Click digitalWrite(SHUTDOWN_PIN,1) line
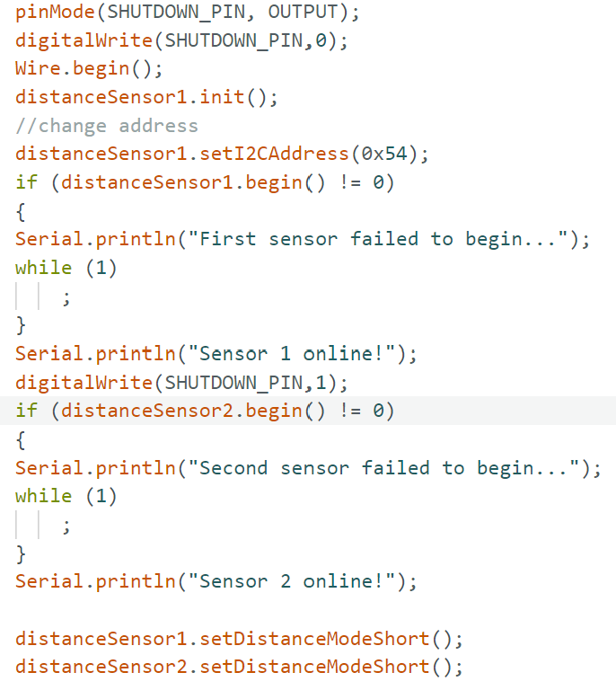 click(181, 383)
